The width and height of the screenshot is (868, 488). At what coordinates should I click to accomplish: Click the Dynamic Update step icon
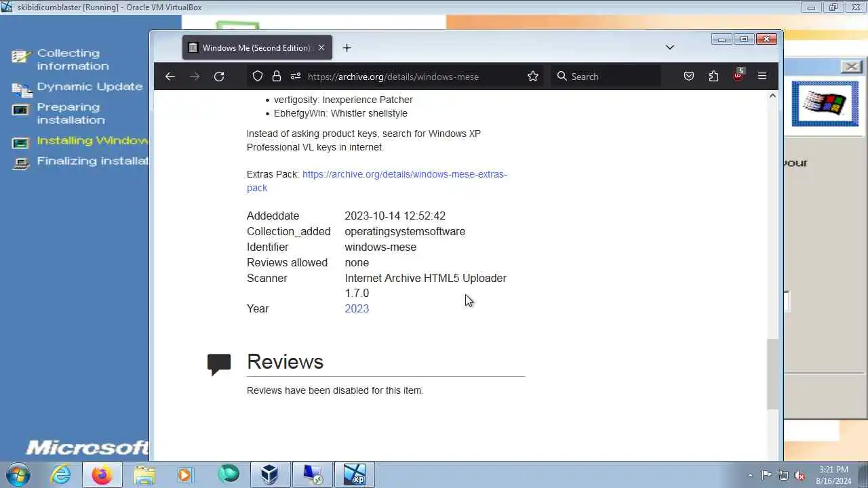pyautogui.click(x=22, y=89)
